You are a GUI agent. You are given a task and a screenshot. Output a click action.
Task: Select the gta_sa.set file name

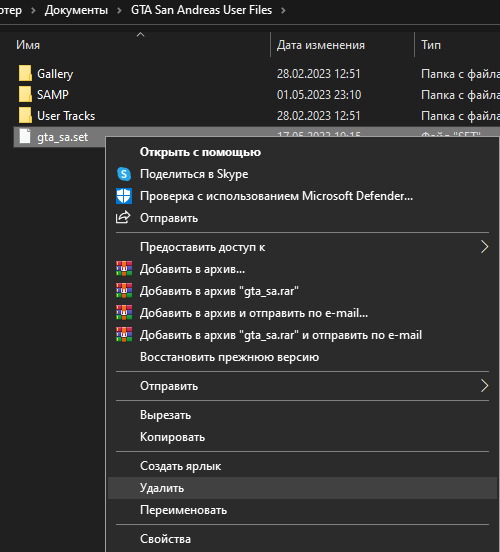point(62,137)
